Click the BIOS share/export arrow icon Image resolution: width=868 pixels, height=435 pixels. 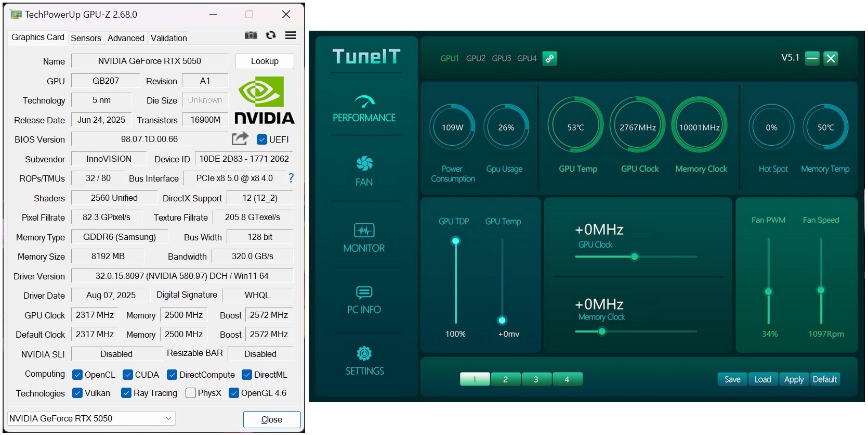point(240,139)
